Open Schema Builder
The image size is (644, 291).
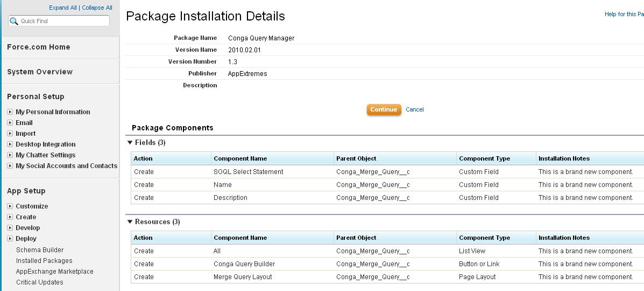pyautogui.click(x=40, y=250)
